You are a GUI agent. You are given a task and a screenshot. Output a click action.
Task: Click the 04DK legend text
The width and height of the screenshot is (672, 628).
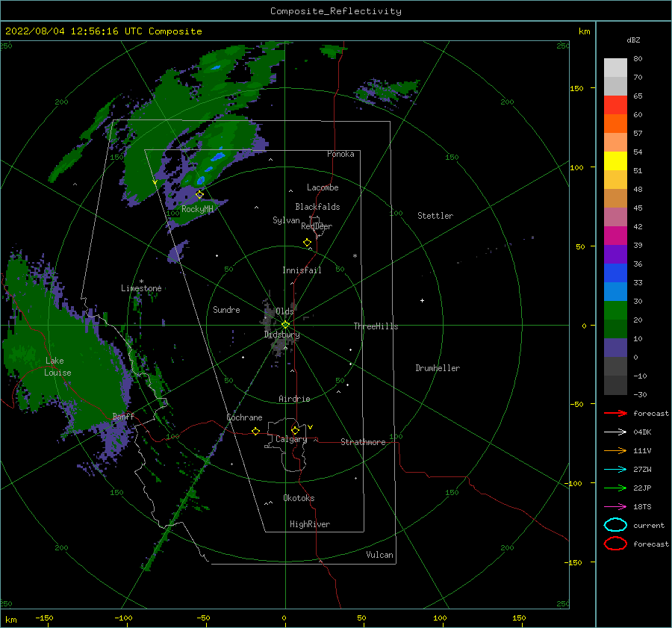642,432
